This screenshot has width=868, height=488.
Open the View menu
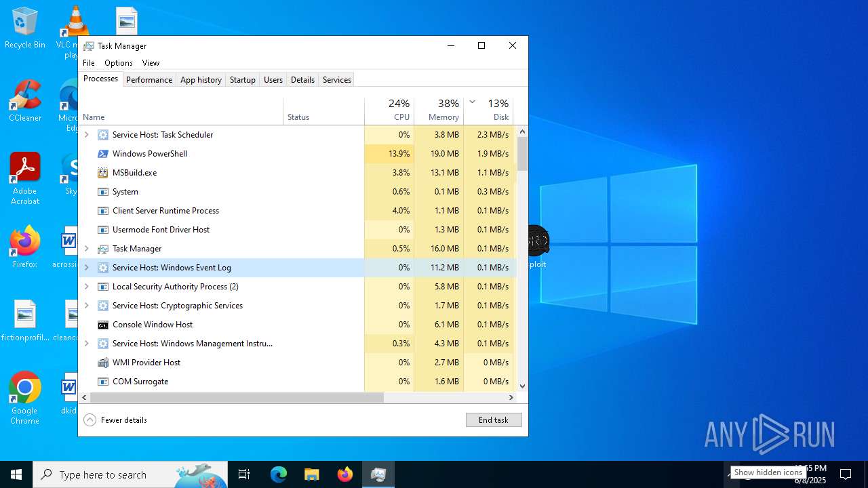[x=151, y=63]
